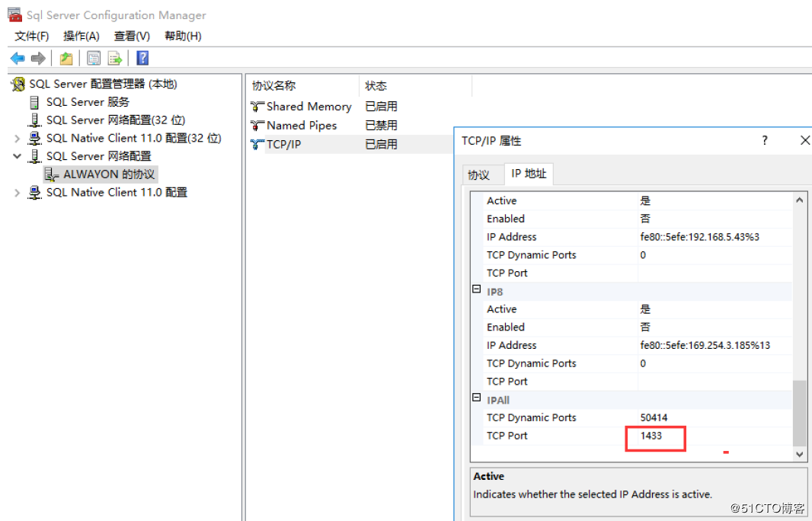The height and width of the screenshot is (521, 812).
Task: Close the TCP/IP 属性 dialog
Action: [x=804, y=140]
